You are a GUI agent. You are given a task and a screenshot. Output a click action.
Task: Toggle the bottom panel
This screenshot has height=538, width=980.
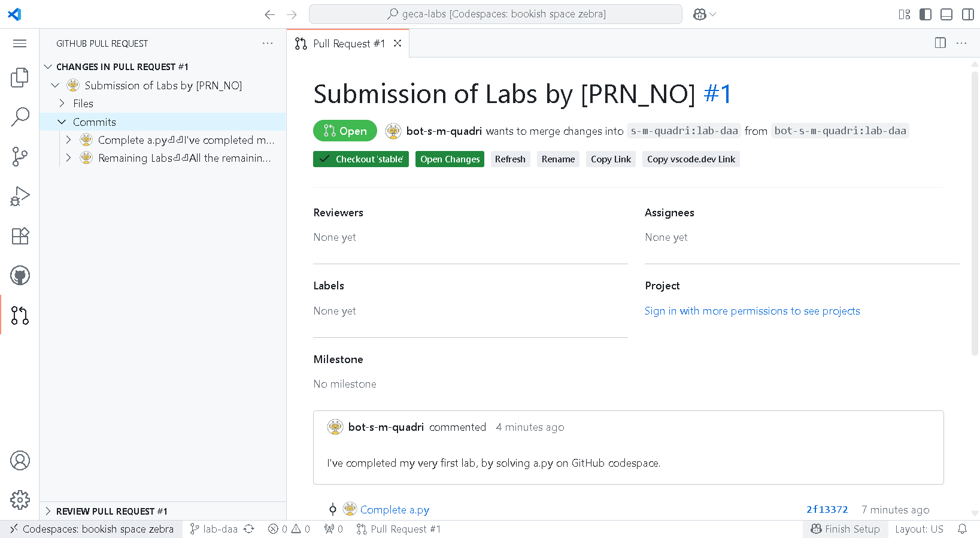pos(946,14)
